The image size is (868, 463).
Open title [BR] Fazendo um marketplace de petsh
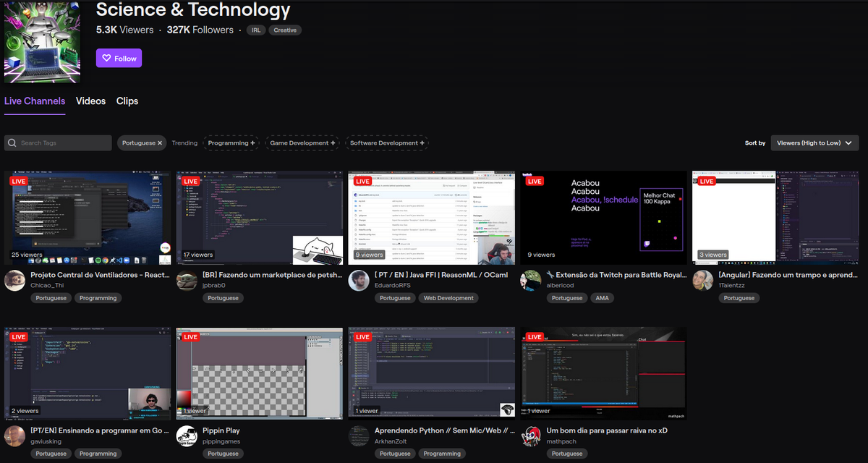(x=273, y=275)
